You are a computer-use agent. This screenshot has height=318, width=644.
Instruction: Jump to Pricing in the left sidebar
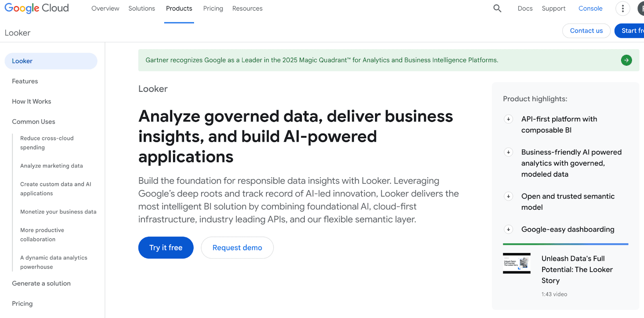coord(22,304)
